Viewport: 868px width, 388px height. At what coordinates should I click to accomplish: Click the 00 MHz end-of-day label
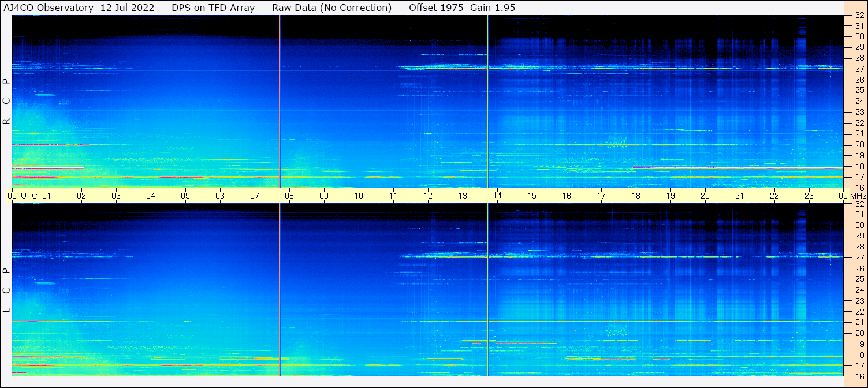point(852,196)
